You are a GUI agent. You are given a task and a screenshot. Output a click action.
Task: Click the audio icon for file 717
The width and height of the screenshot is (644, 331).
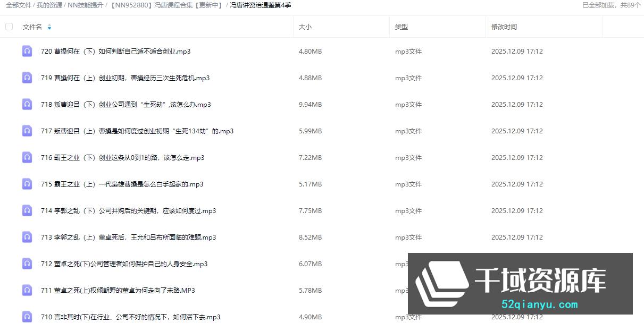coord(27,131)
